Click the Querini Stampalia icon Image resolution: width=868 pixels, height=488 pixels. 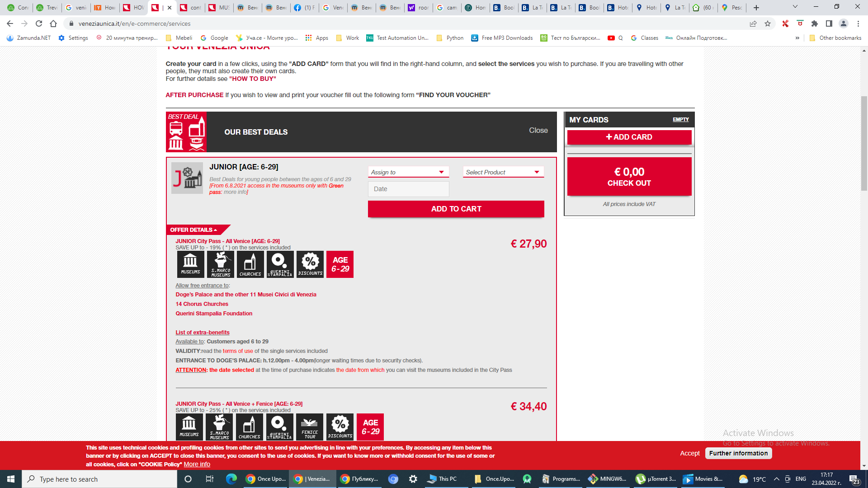point(280,264)
